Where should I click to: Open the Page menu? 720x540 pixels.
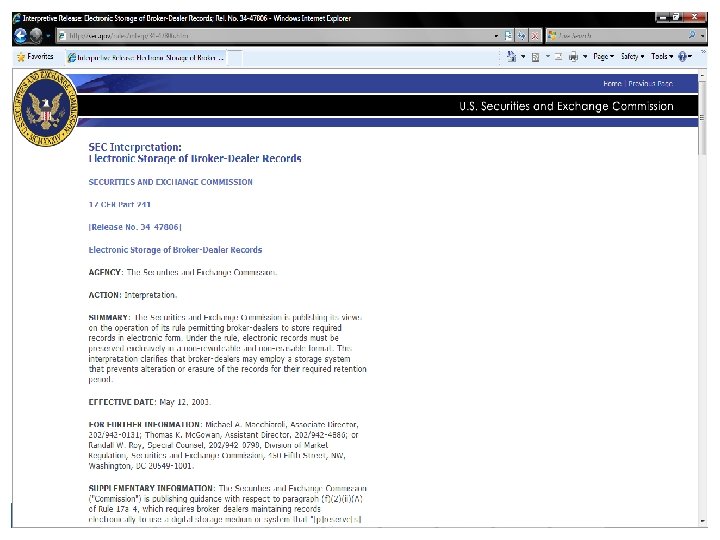pyautogui.click(x=603, y=56)
